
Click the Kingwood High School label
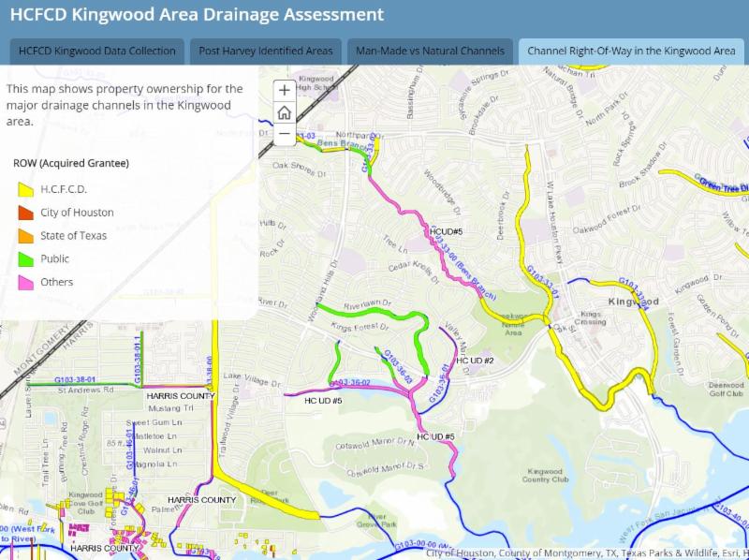point(316,82)
